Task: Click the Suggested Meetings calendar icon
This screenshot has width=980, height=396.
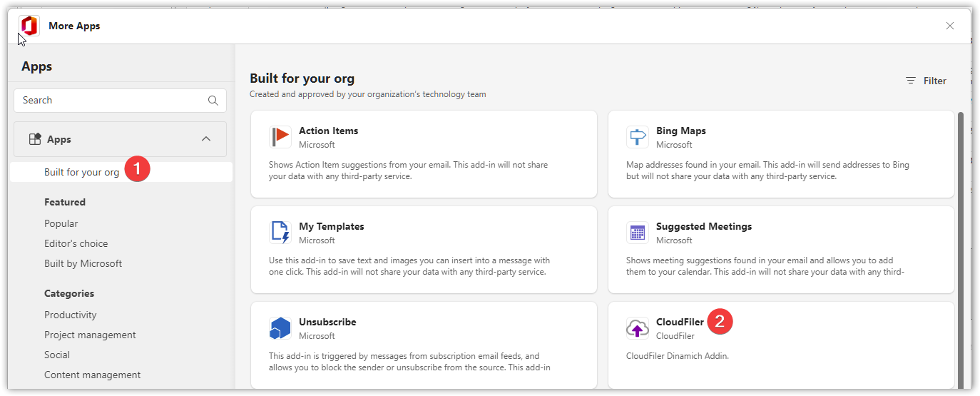Action: (638, 232)
